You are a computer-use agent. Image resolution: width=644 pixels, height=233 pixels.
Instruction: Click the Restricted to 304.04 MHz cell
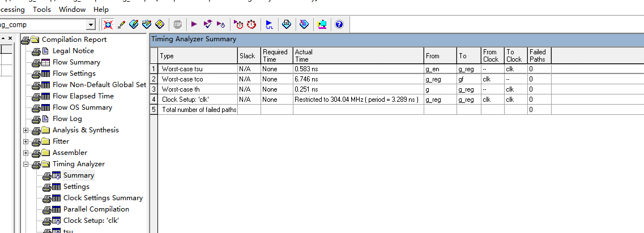pyautogui.click(x=358, y=100)
